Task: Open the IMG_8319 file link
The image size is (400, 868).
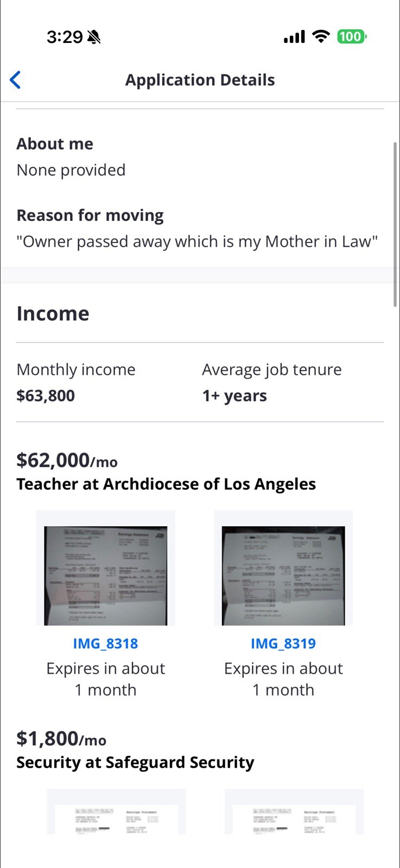Action: [283, 643]
